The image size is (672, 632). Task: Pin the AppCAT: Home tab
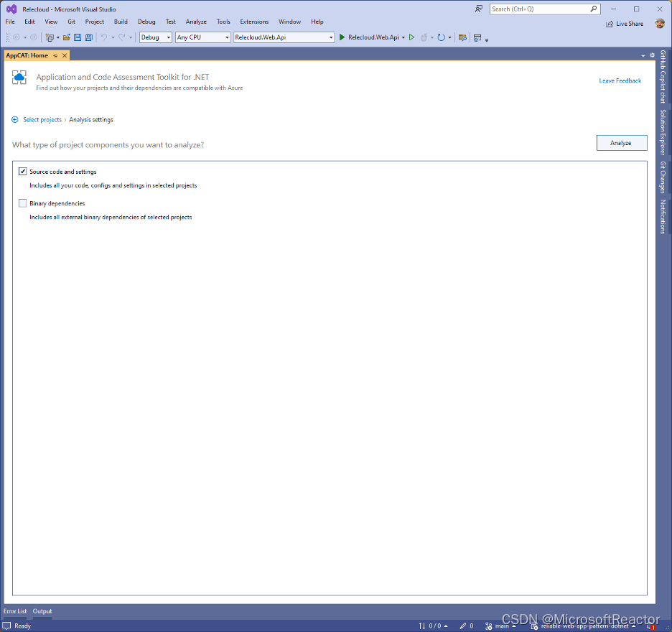tap(55, 55)
